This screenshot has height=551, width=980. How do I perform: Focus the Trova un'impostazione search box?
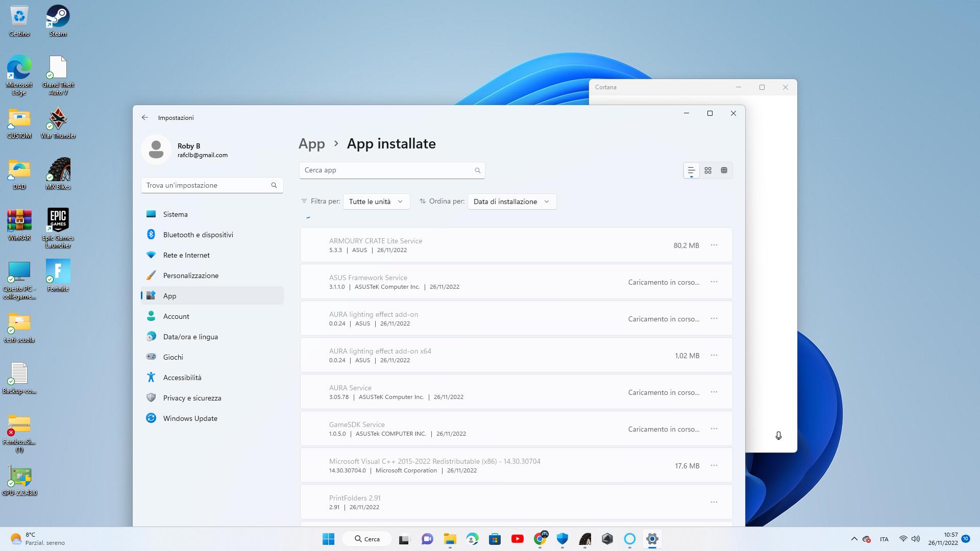pyautogui.click(x=207, y=185)
